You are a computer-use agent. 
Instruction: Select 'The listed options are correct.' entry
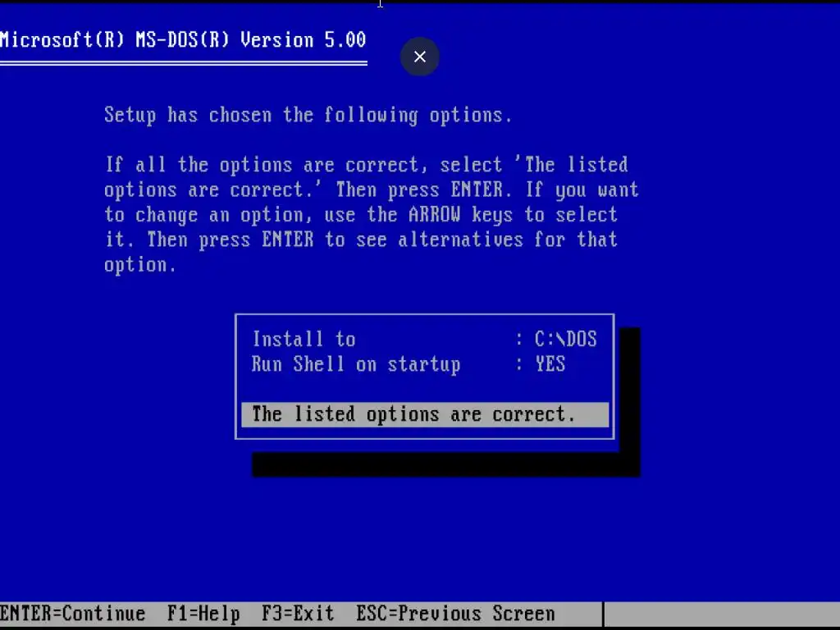[x=425, y=414]
